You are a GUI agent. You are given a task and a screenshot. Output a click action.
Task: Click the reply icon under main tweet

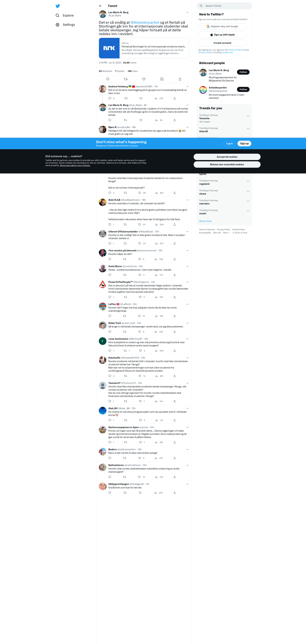pos(108,79)
